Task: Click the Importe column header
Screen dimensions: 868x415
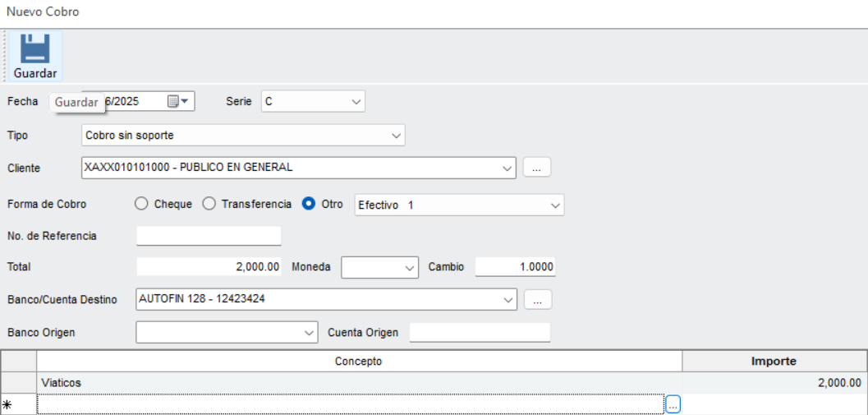Action: pos(774,362)
